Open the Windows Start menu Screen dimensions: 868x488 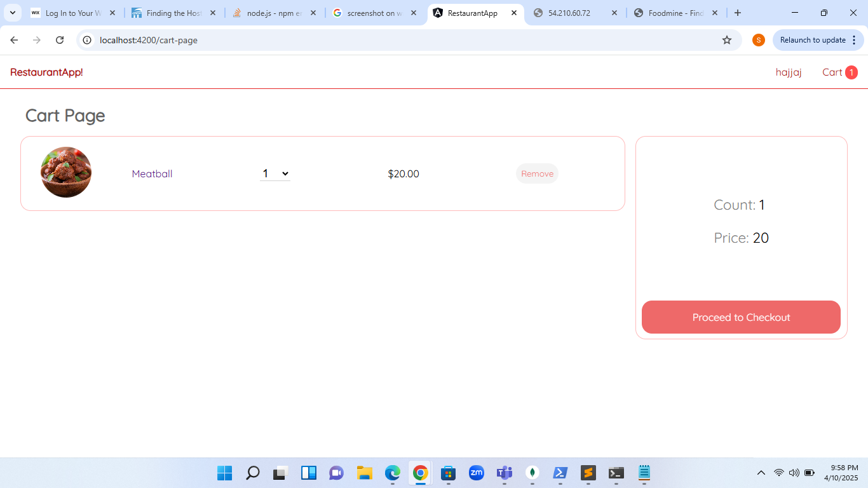(x=224, y=473)
